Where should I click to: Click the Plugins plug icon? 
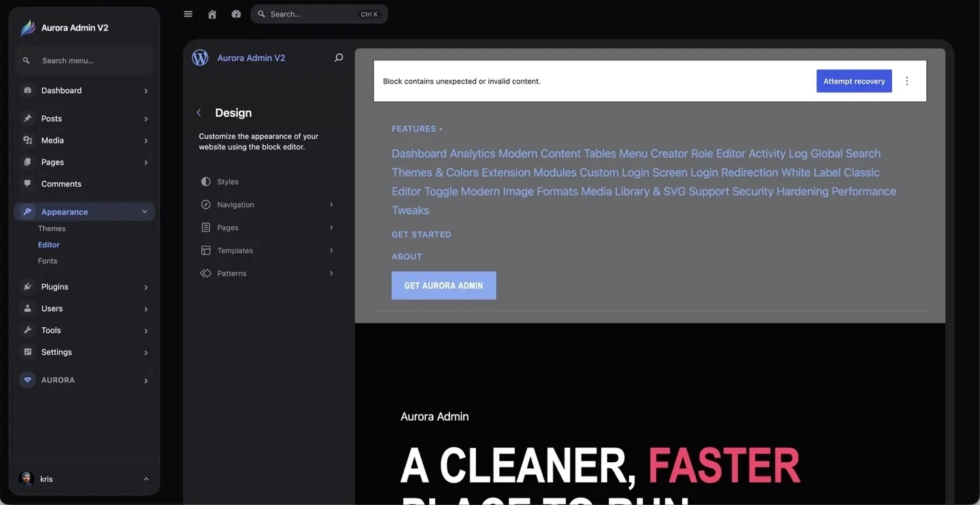(x=28, y=287)
